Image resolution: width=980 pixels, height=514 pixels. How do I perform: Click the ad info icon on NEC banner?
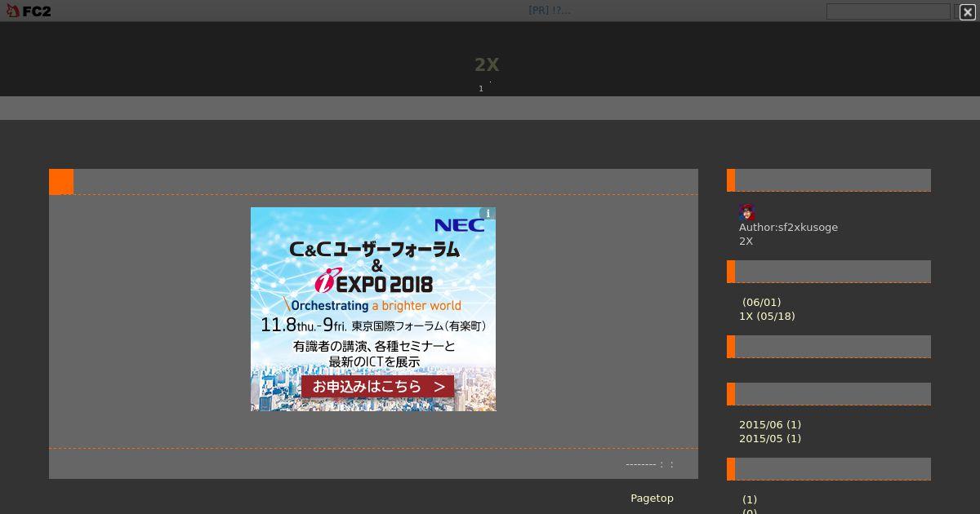(x=488, y=214)
